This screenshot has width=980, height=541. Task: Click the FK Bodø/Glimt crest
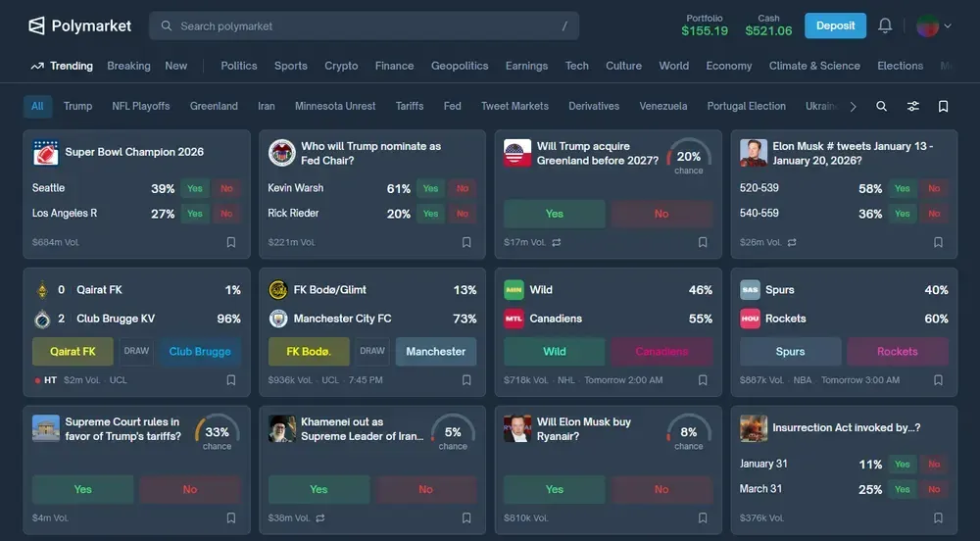tap(278, 290)
